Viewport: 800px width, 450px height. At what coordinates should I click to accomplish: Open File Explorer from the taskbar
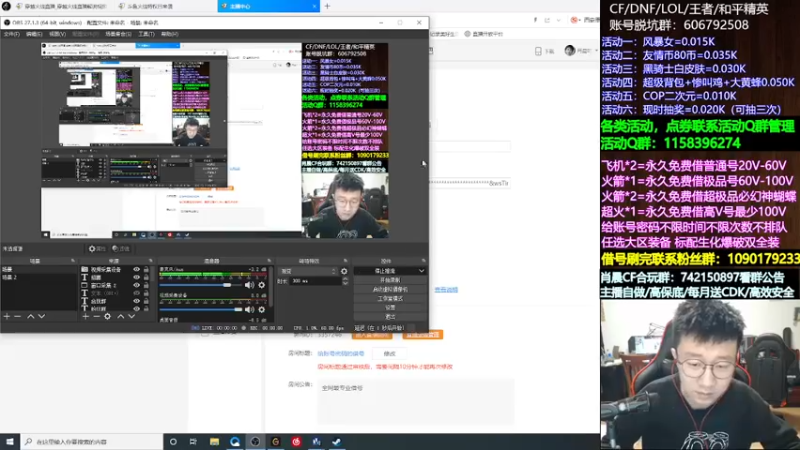pyautogui.click(x=214, y=442)
